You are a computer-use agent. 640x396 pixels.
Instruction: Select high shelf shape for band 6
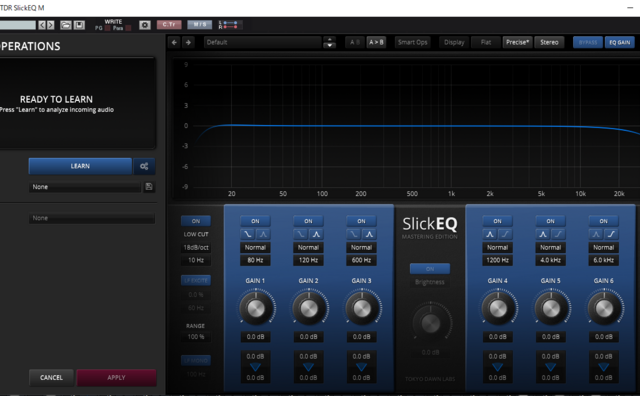click(x=611, y=234)
